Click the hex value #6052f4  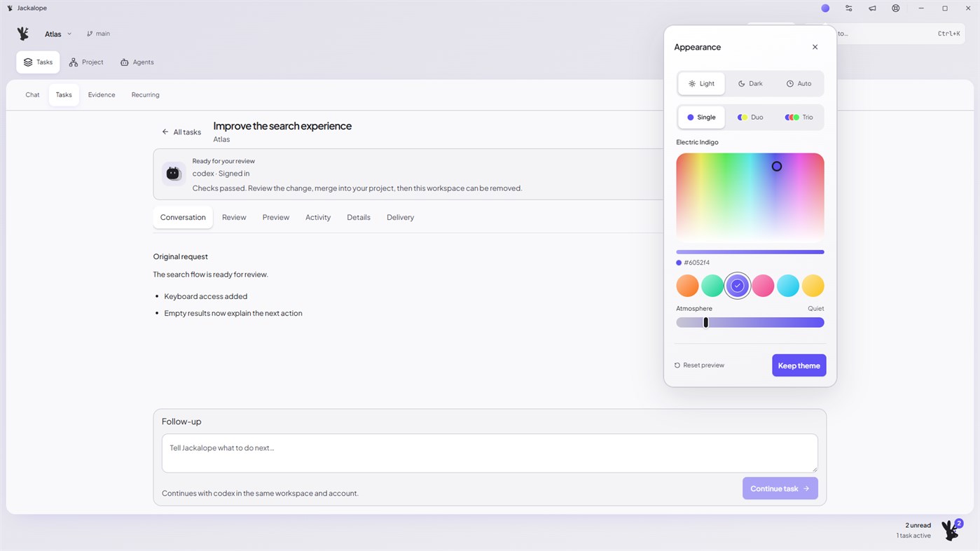point(696,263)
